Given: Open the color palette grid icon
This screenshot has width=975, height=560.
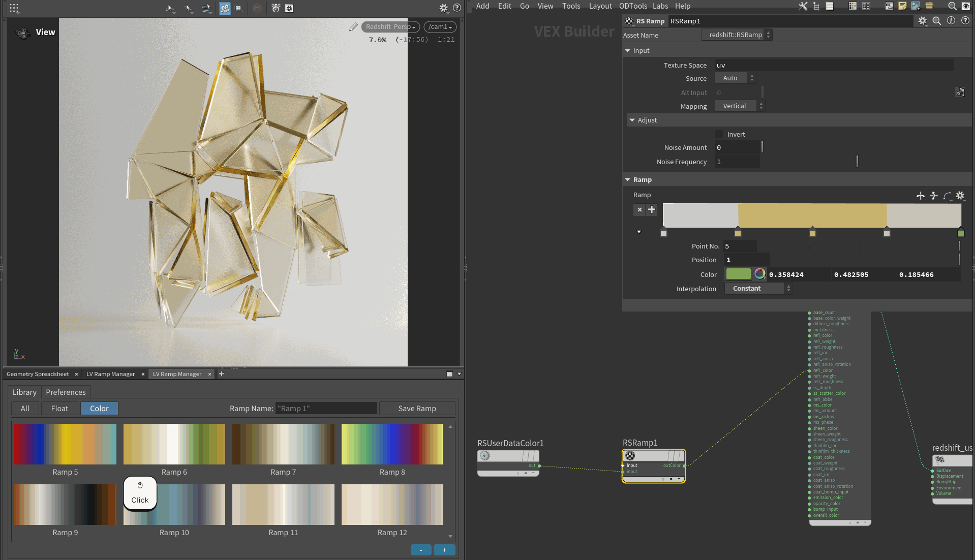Looking at the screenshot, I should click(852, 6).
